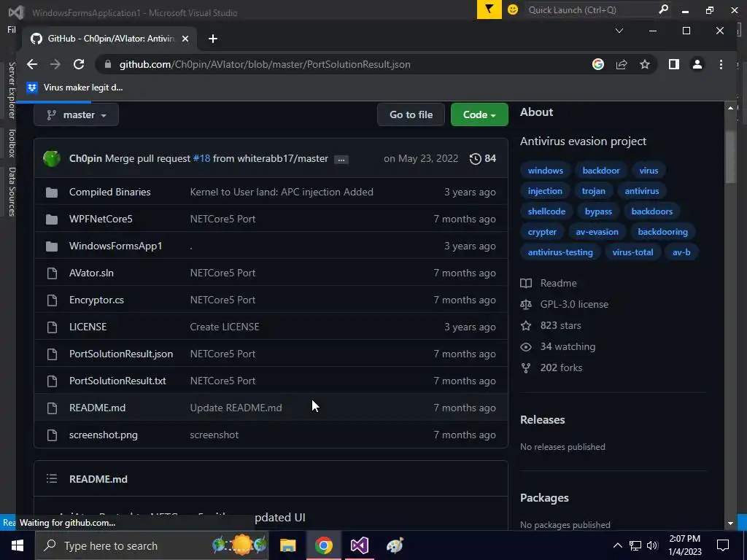Open the Encryptor.cs file
This screenshot has height=560, width=747.
pos(96,300)
